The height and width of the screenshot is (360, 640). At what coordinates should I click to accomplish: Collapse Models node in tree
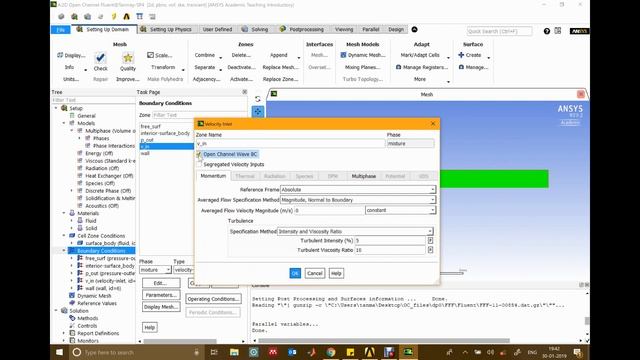[64, 123]
